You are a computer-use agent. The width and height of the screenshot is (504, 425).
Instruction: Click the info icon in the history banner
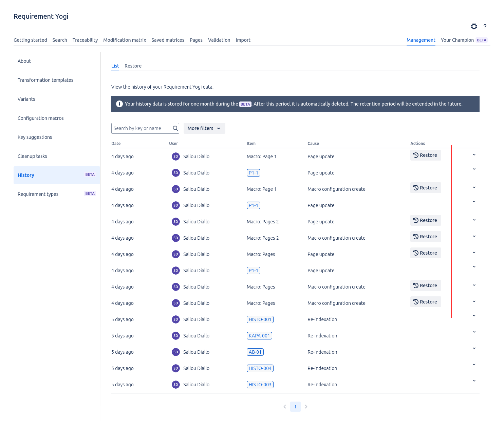tap(119, 104)
